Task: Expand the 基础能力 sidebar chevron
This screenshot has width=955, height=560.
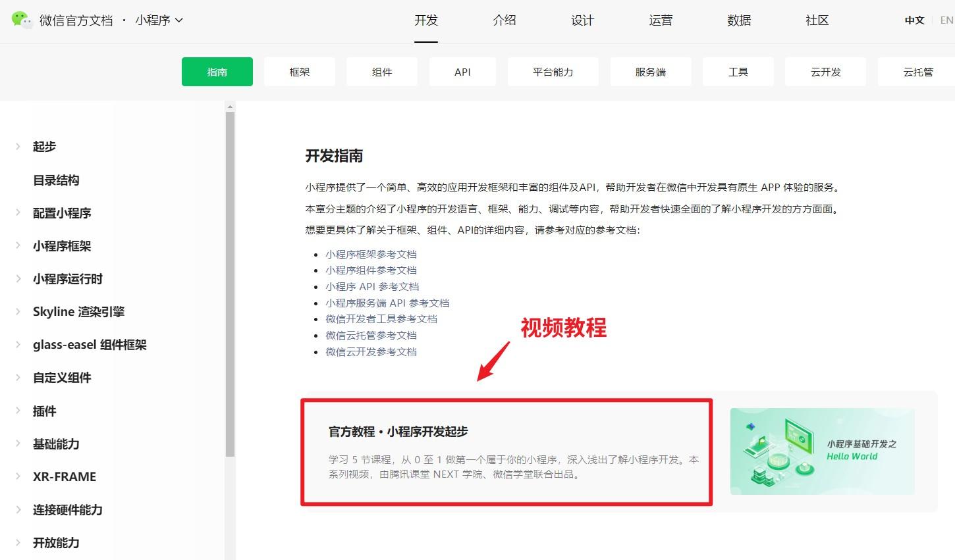Action: click(x=18, y=444)
